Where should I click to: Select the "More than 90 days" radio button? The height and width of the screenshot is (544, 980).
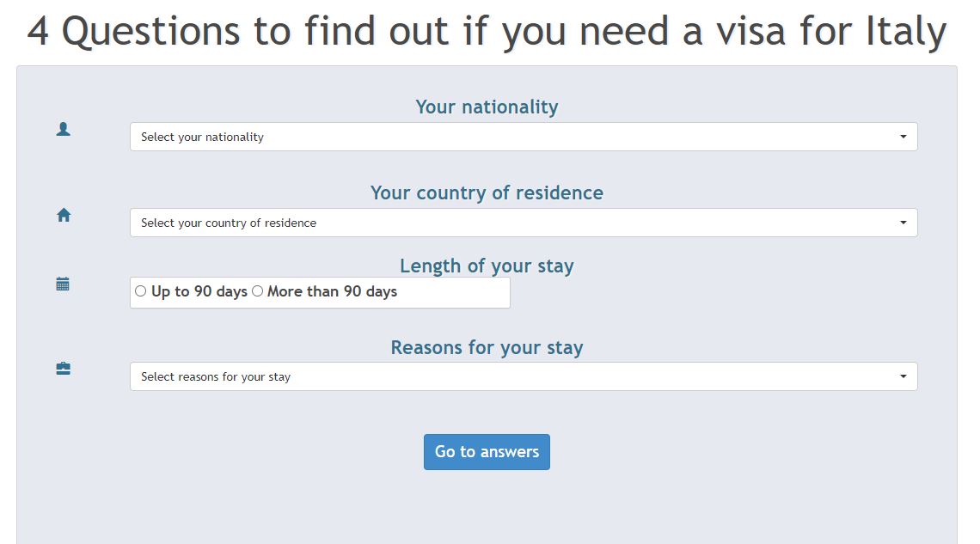(x=257, y=291)
